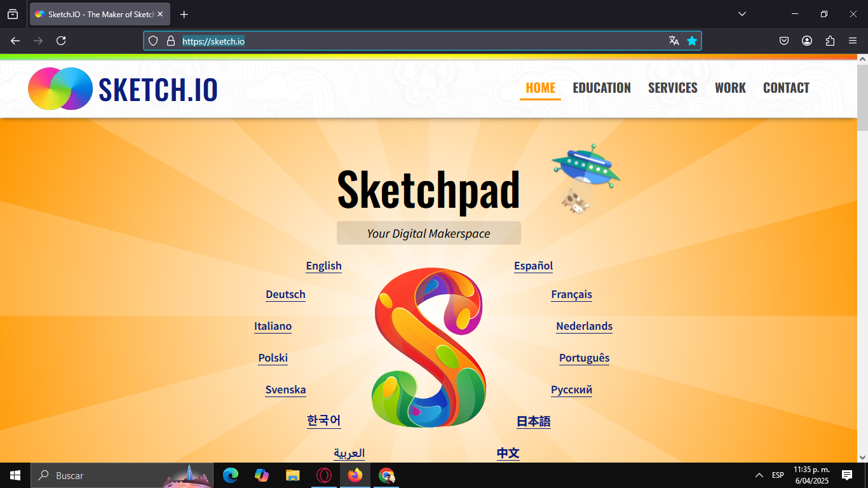Click the Your Digital Makerspace tagline
Screen dimensions: 868x488
point(428,233)
